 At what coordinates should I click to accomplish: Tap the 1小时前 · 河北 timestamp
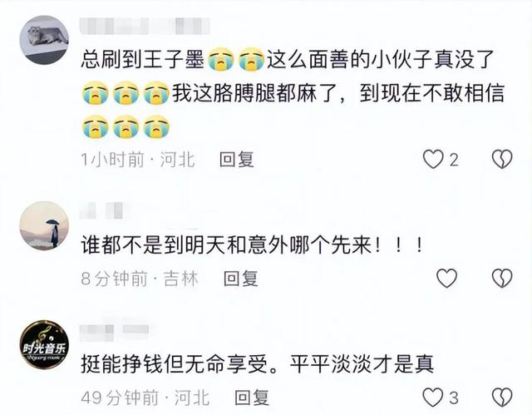138,160
